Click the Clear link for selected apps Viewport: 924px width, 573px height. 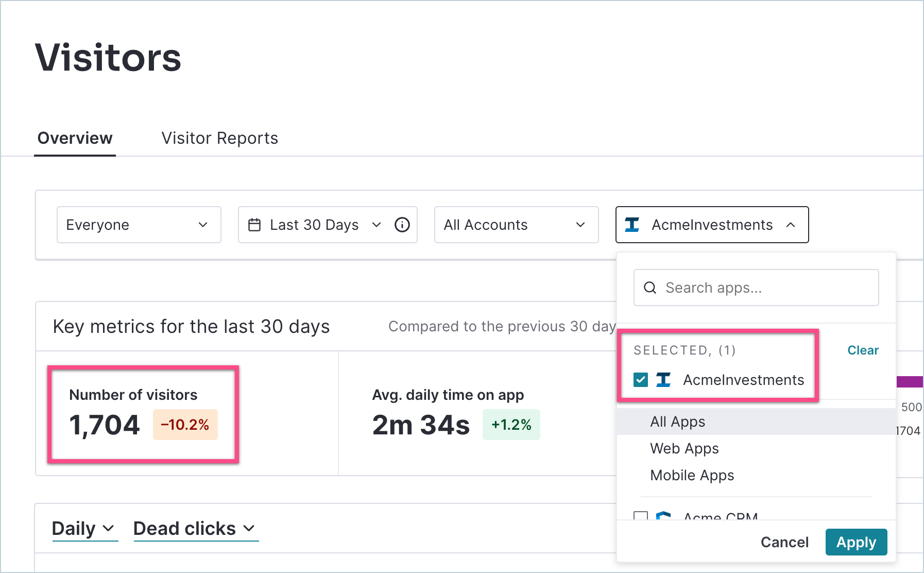coord(863,350)
